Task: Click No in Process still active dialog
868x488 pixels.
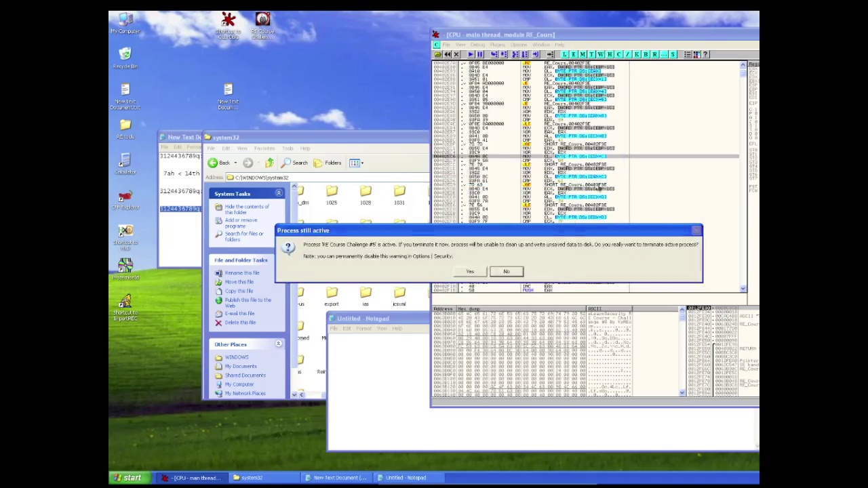Action: pyautogui.click(x=507, y=272)
